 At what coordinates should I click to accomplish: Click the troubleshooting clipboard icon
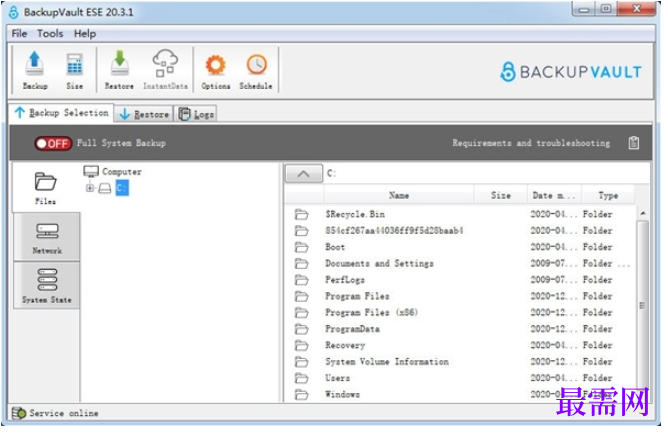pyautogui.click(x=633, y=143)
